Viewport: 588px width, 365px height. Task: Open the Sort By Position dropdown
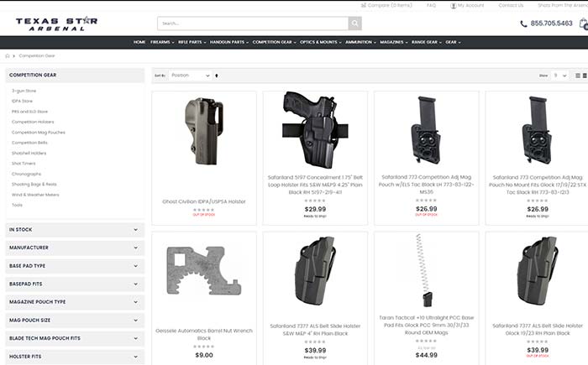pos(190,76)
